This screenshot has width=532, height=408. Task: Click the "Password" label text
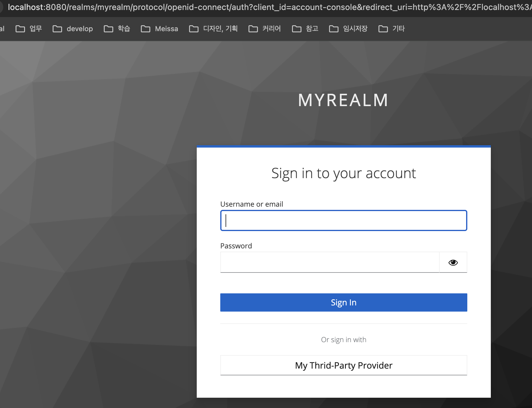[236, 246]
